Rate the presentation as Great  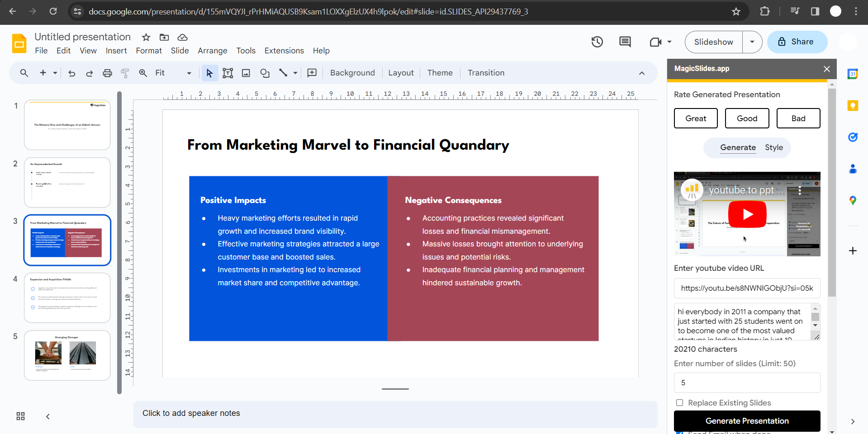click(x=696, y=118)
